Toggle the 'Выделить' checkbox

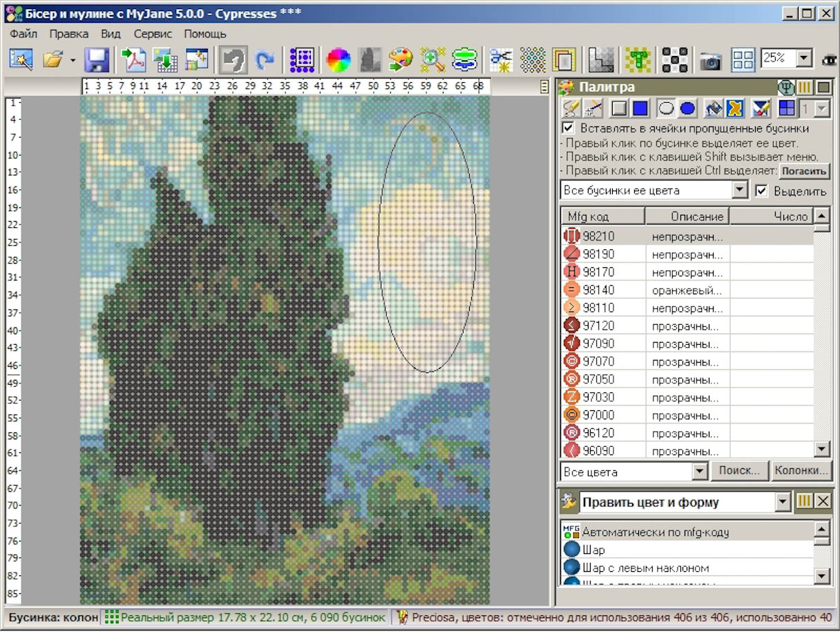point(761,191)
